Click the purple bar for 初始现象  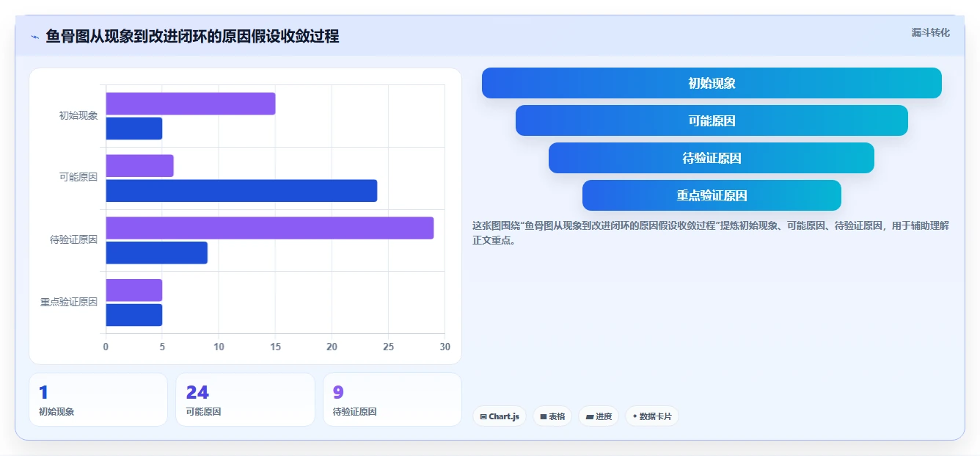(191, 104)
